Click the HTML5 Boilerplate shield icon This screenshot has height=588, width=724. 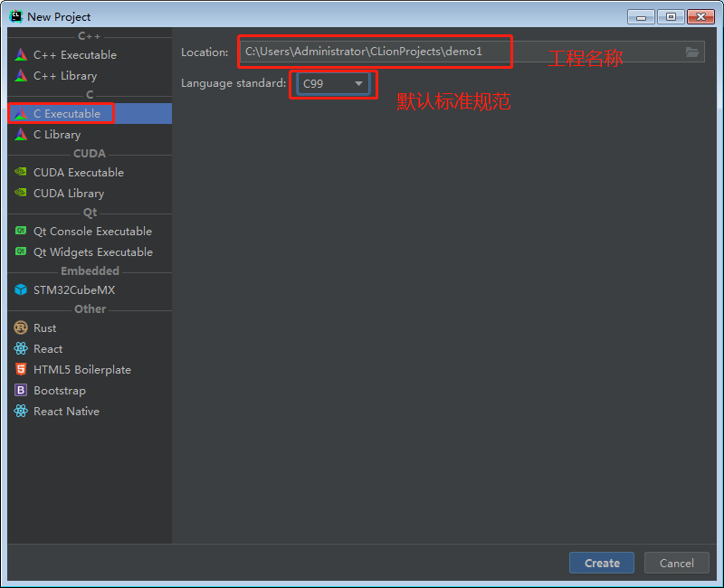coord(21,370)
